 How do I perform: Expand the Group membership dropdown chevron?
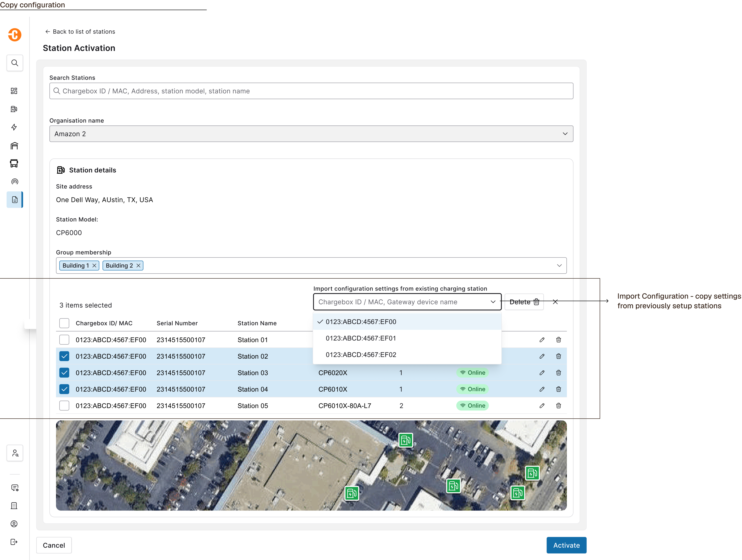pos(559,266)
